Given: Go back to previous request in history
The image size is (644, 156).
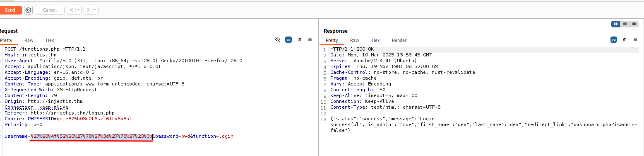Looking at the screenshot, I should pyautogui.click(x=71, y=10).
